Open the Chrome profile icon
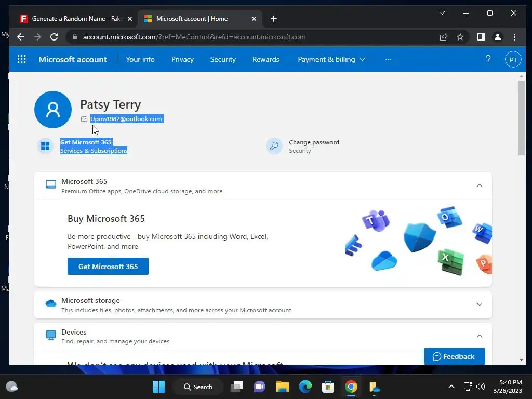 pos(497,37)
